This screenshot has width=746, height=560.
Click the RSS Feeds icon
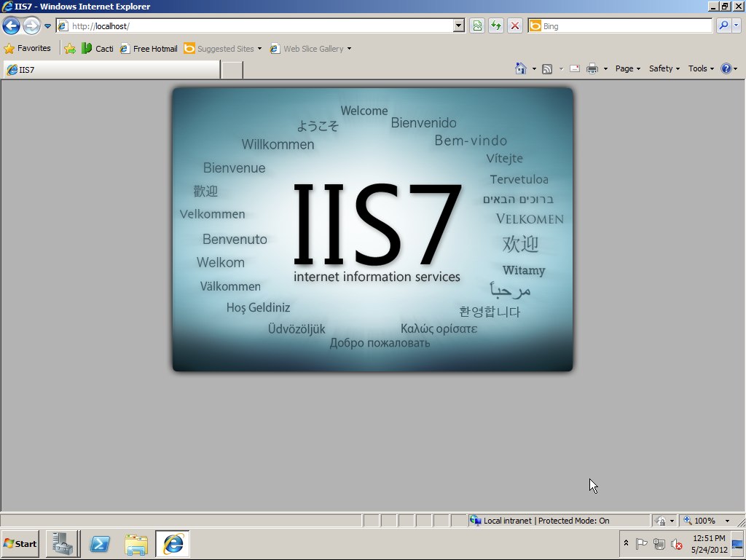(547, 69)
